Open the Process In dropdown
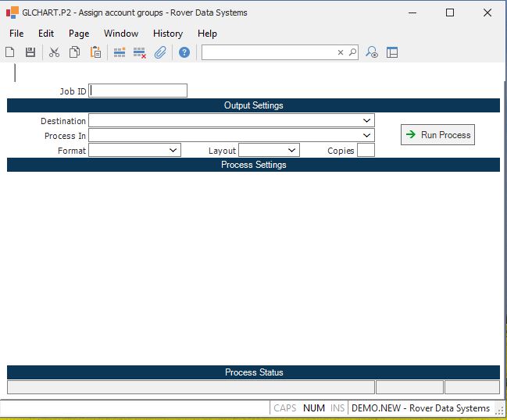Image resolution: width=507 pixels, height=420 pixels. tap(367, 136)
